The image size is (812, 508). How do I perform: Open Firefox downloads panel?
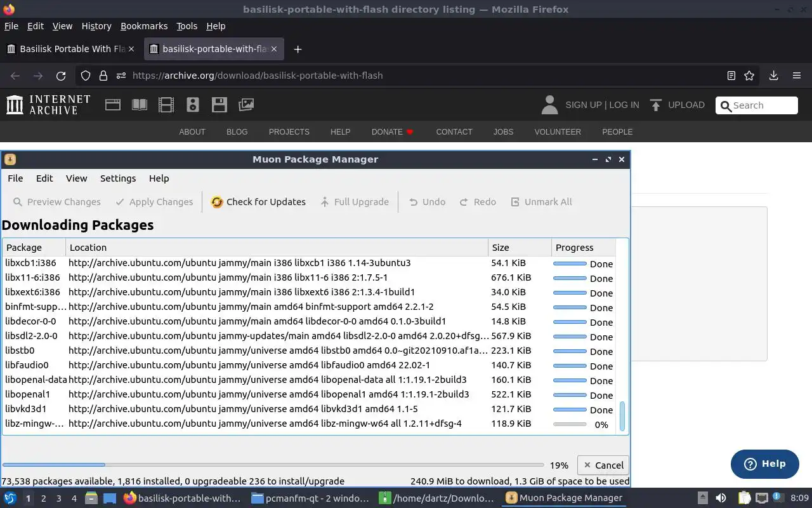point(773,76)
